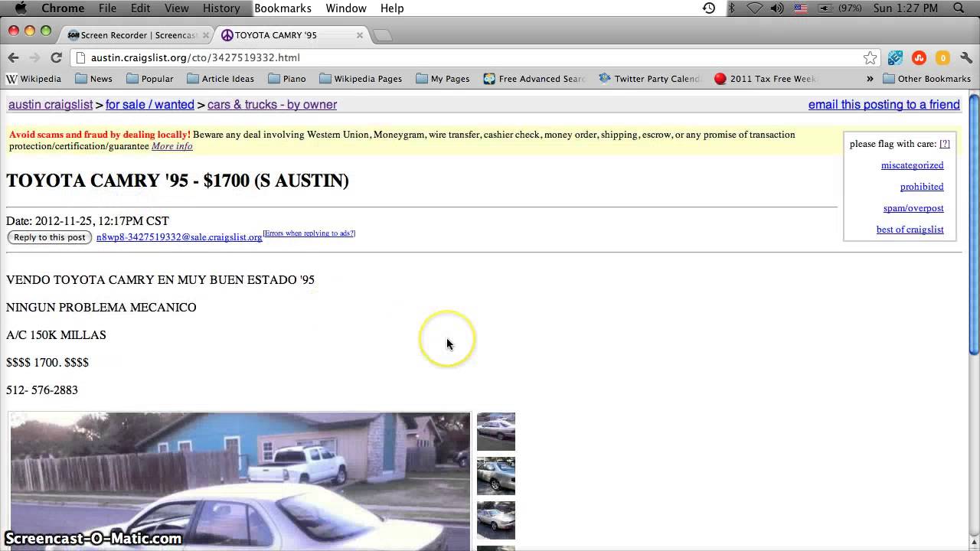Open the Wi-Fi status menu
The height and width of the screenshot is (551, 980).
click(754, 8)
